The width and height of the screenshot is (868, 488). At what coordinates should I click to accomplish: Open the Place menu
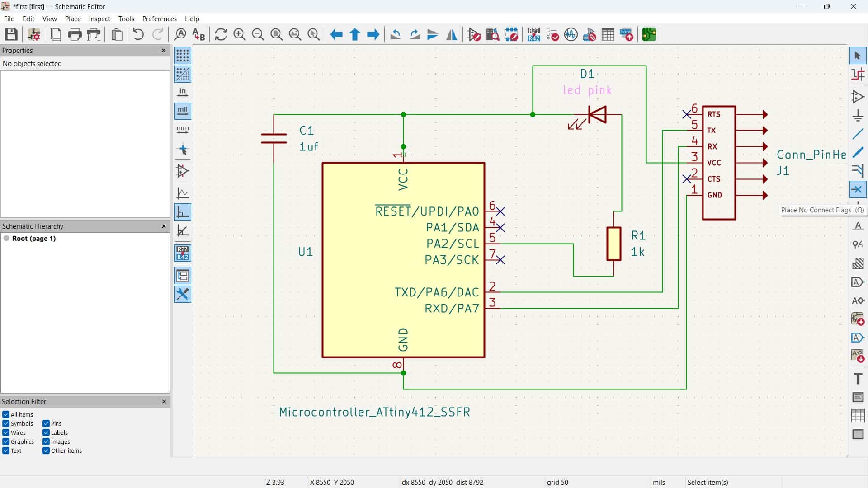coord(72,19)
